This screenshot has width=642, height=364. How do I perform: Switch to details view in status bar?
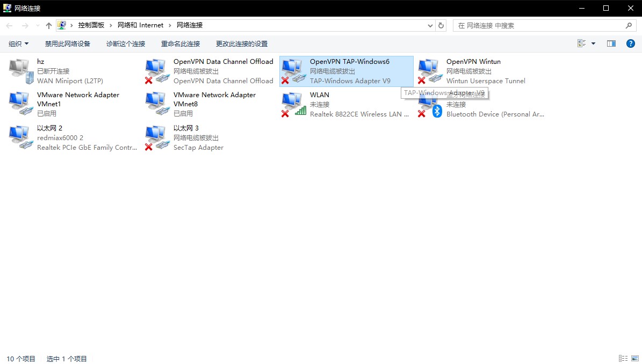point(623,359)
